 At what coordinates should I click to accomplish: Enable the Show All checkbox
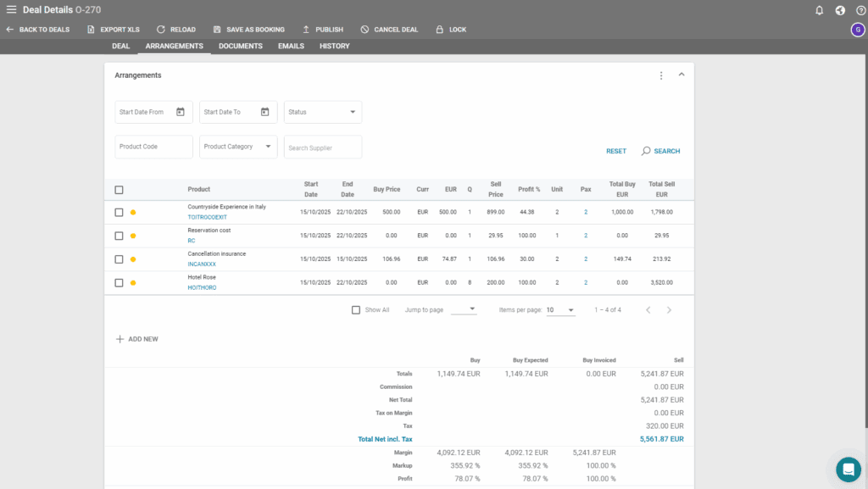click(356, 310)
